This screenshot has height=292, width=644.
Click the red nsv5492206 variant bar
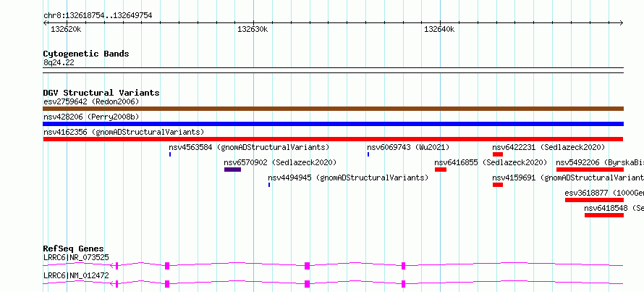click(x=590, y=170)
